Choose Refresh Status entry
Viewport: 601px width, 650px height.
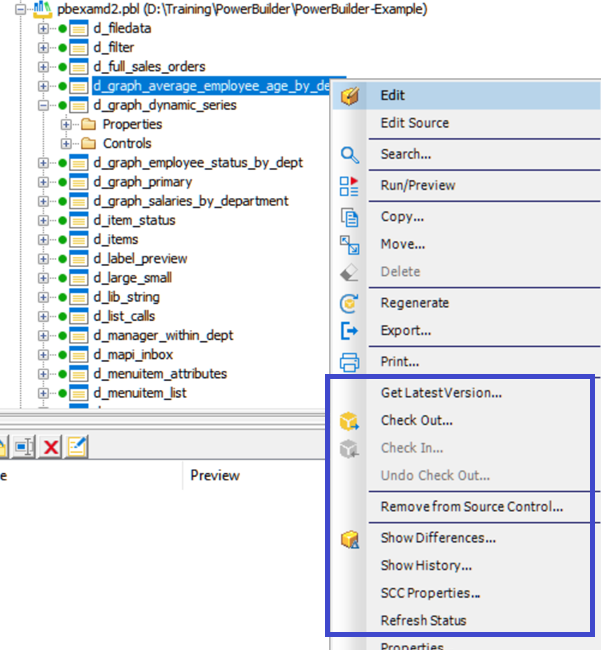[423, 621]
